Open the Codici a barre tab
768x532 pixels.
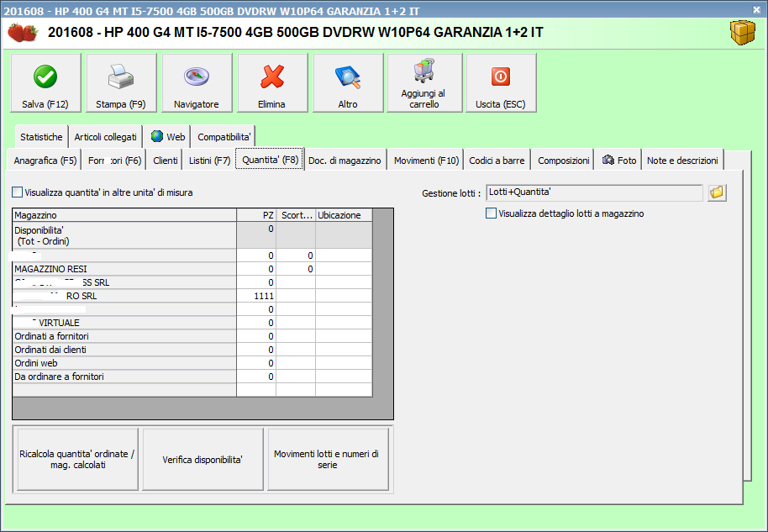coord(497,161)
